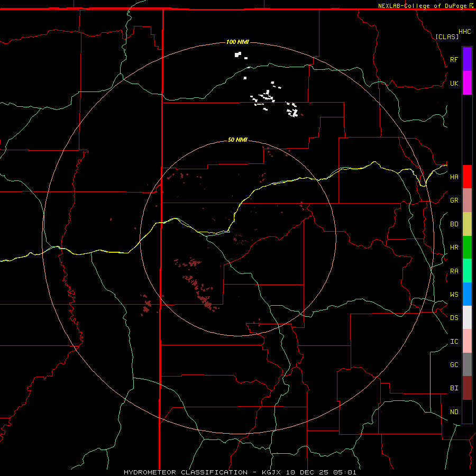Click the red HA legend color swatch
The width and height of the screenshot is (476, 476).
click(x=467, y=177)
